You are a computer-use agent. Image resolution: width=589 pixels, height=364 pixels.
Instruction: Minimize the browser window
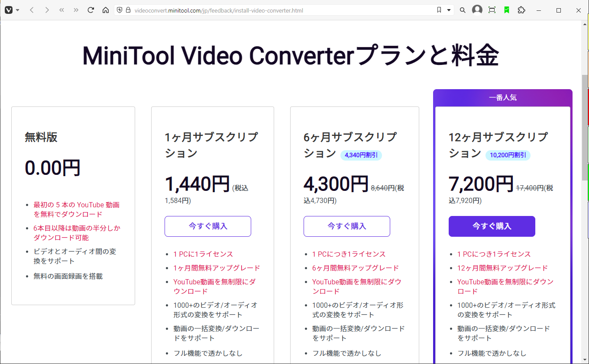[539, 10]
